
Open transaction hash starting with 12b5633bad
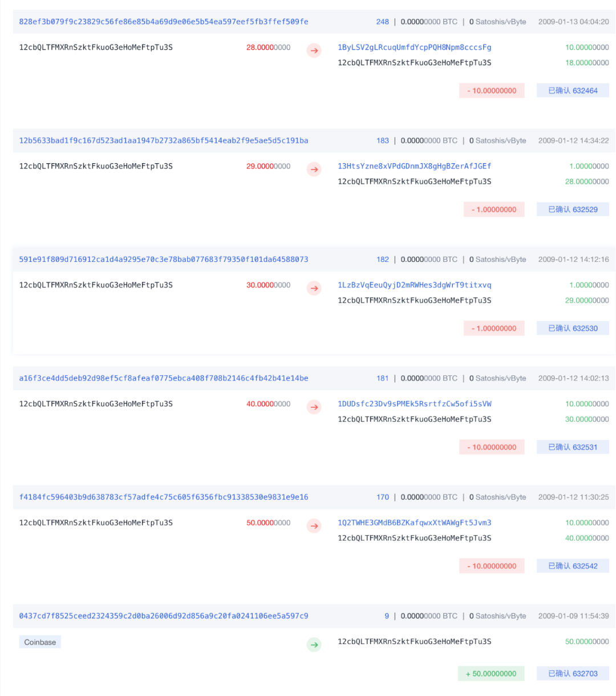[x=164, y=140]
